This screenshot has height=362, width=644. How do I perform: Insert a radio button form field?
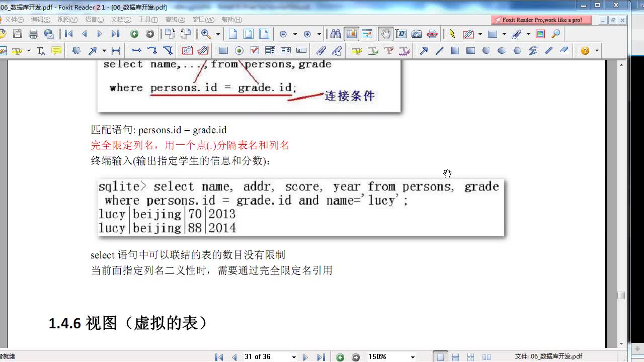coord(239,51)
